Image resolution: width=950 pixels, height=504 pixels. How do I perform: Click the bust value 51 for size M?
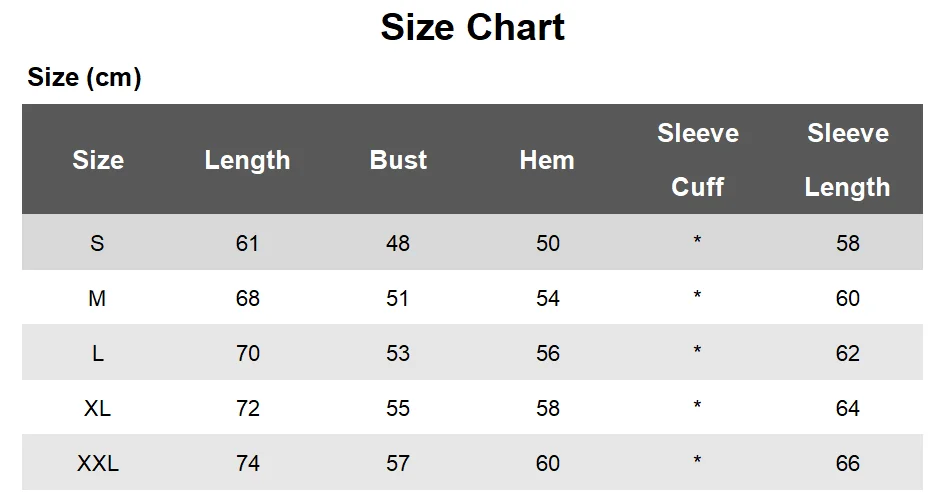(x=398, y=298)
